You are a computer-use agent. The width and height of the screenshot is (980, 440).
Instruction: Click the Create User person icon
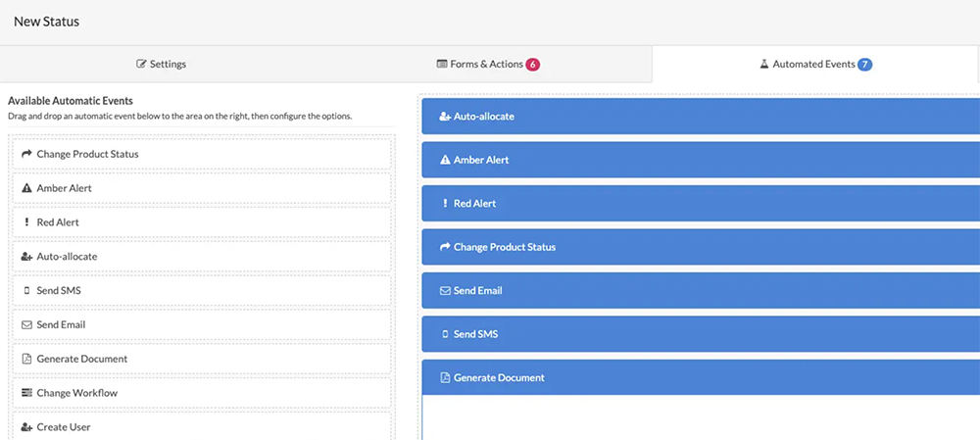click(26, 427)
